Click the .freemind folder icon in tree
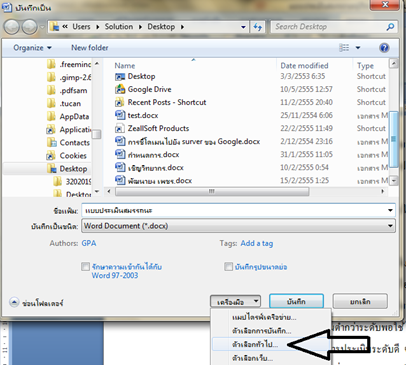The height and width of the screenshot is (365, 406). click(x=51, y=64)
